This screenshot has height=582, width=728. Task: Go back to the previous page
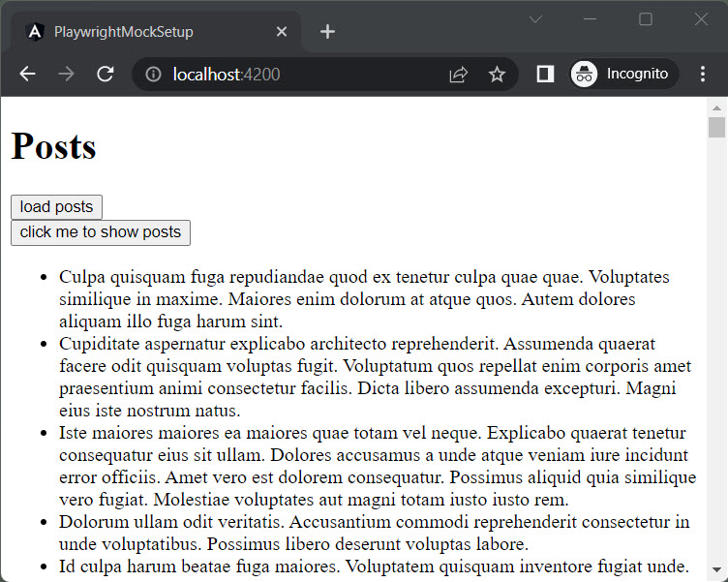tap(28, 74)
